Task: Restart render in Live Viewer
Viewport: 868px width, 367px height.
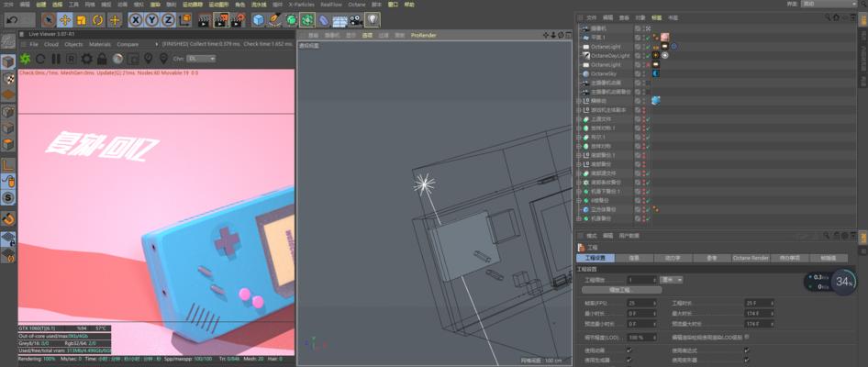Action: coord(40,58)
